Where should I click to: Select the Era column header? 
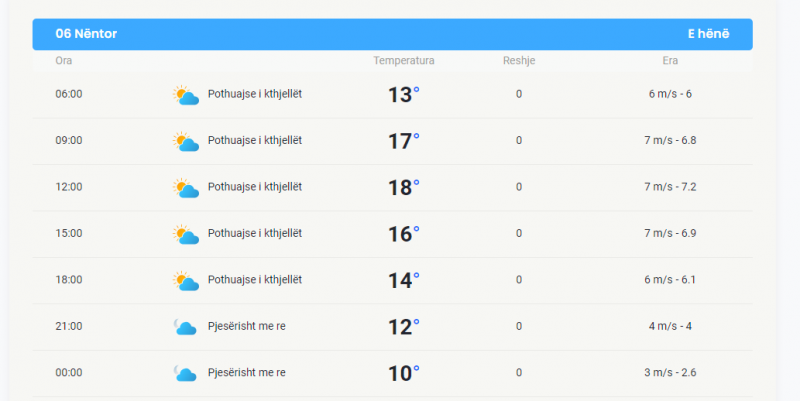(x=670, y=61)
